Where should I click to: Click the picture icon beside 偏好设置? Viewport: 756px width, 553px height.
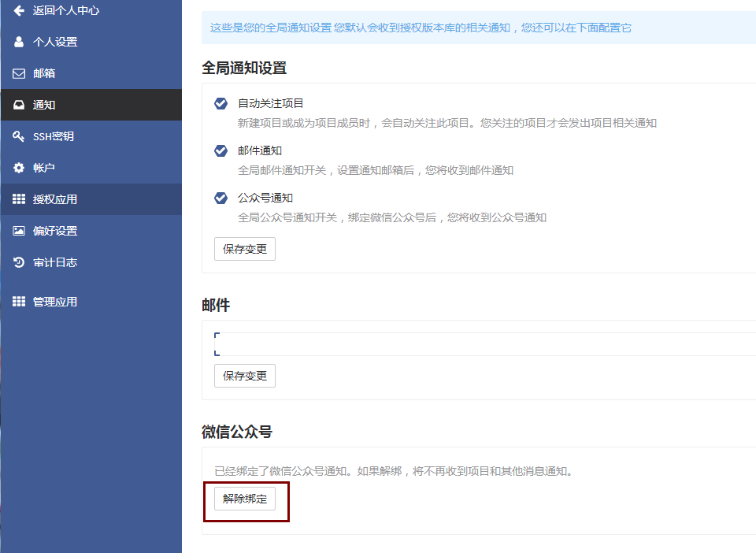(19, 231)
